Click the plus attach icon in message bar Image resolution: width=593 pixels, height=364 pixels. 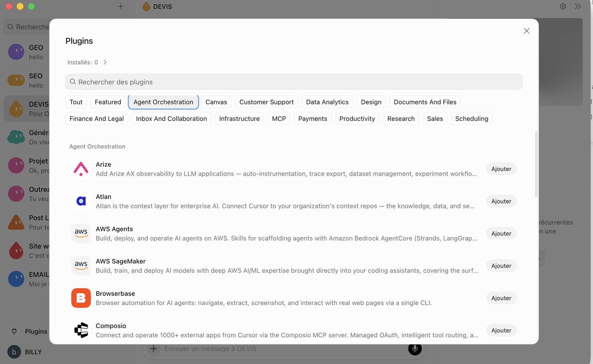click(153, 348)
